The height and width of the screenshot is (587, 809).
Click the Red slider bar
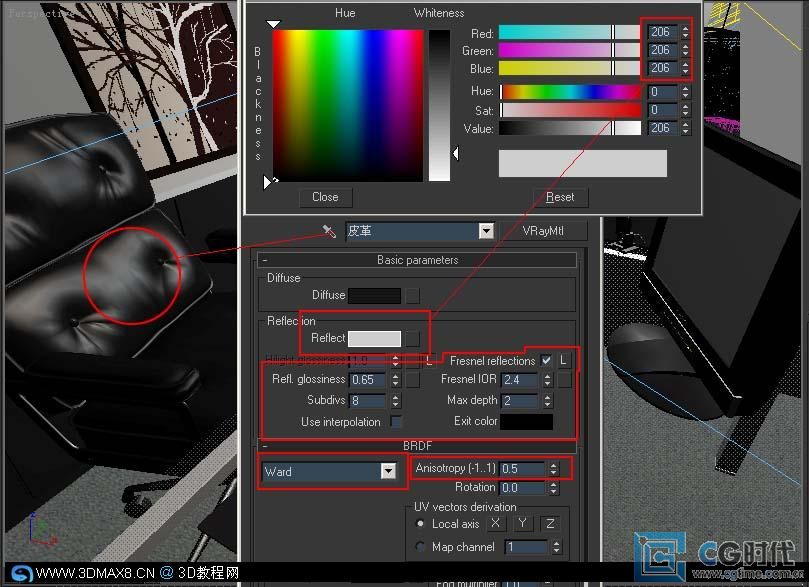point(569,32)
